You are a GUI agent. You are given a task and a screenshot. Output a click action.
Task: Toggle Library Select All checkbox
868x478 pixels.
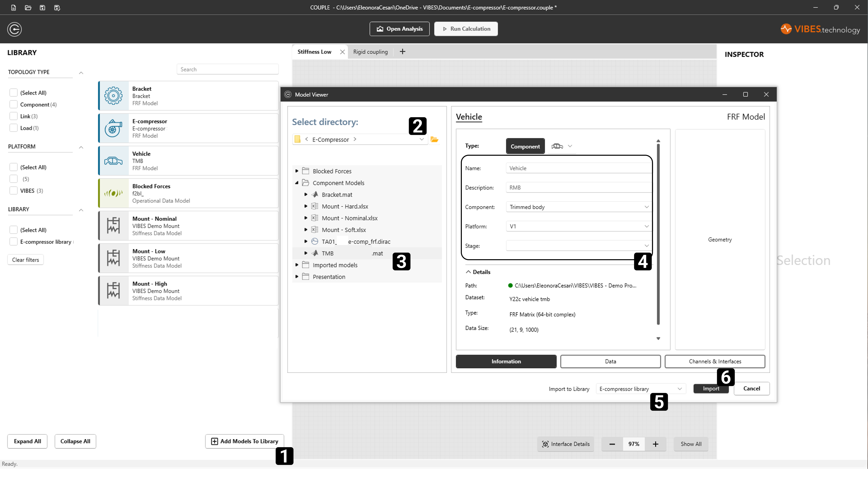13,230
